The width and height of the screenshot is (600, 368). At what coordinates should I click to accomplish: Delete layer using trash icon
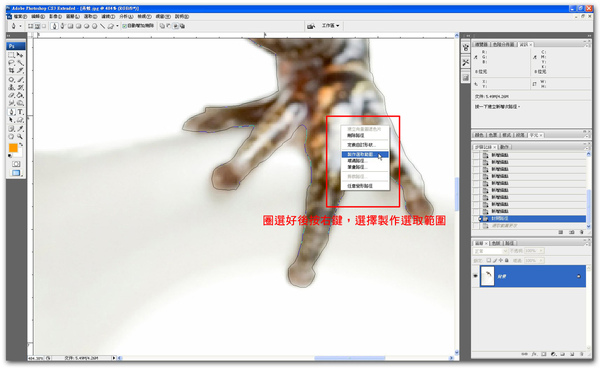(x=582, y=354)
